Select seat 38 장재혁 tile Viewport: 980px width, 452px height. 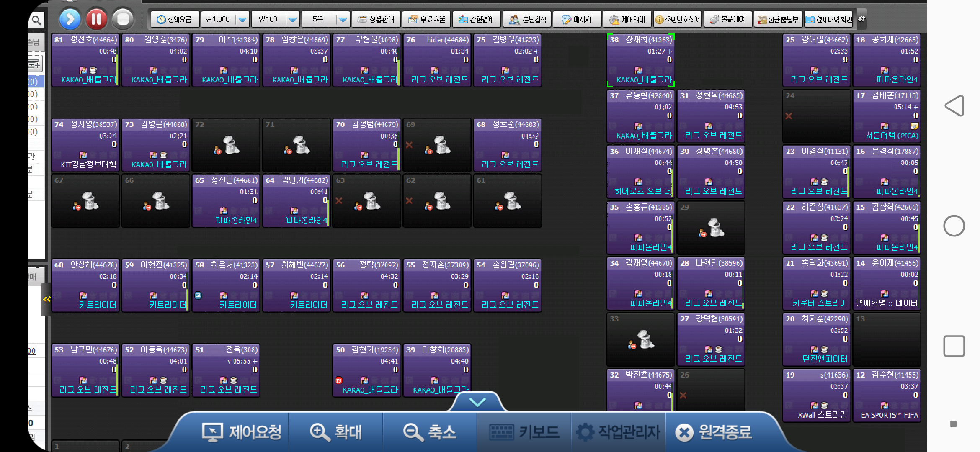(x=640, y=60)
